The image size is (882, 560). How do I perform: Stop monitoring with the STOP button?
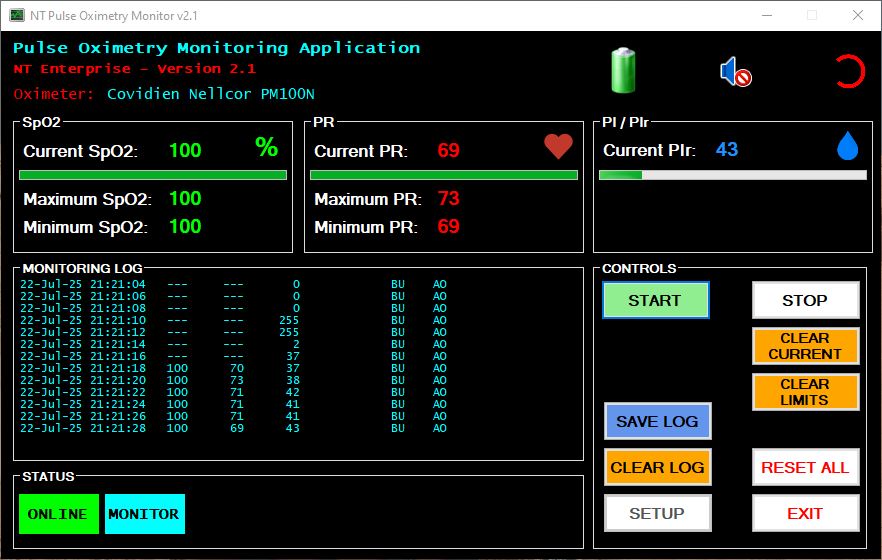click(x=805, y=300)
